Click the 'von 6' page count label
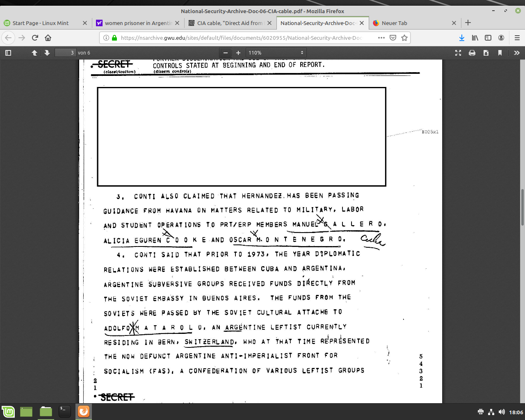This screenshot has width=525, height=420. [84, 52]
